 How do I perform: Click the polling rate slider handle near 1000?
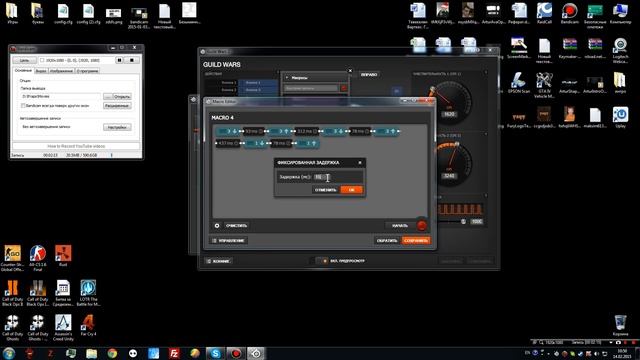coord(463,221)
